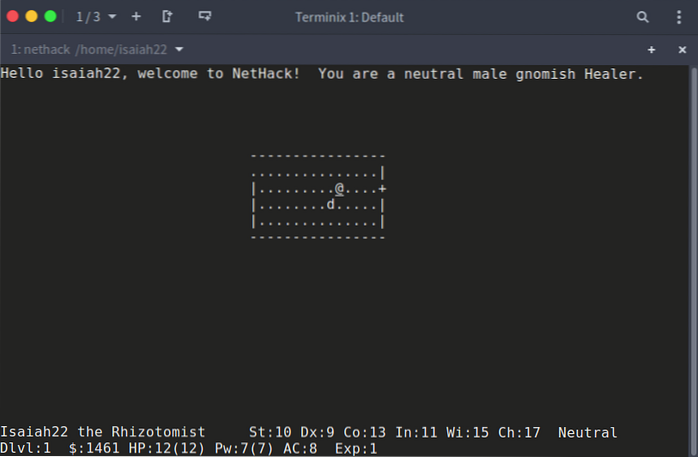Click the HP:12(12) status indicator
Image resolution: width=698 pixels, height=457 pixels.
(x=170, y=448)
